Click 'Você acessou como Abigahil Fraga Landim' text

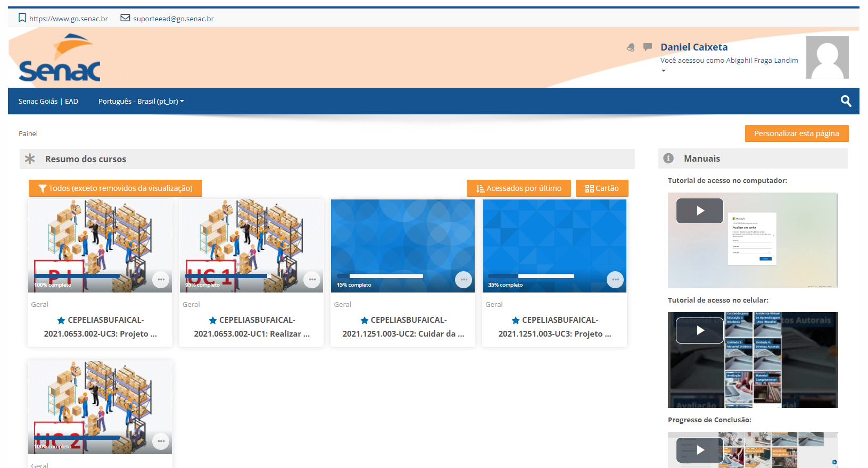click(x=729, y=60)
